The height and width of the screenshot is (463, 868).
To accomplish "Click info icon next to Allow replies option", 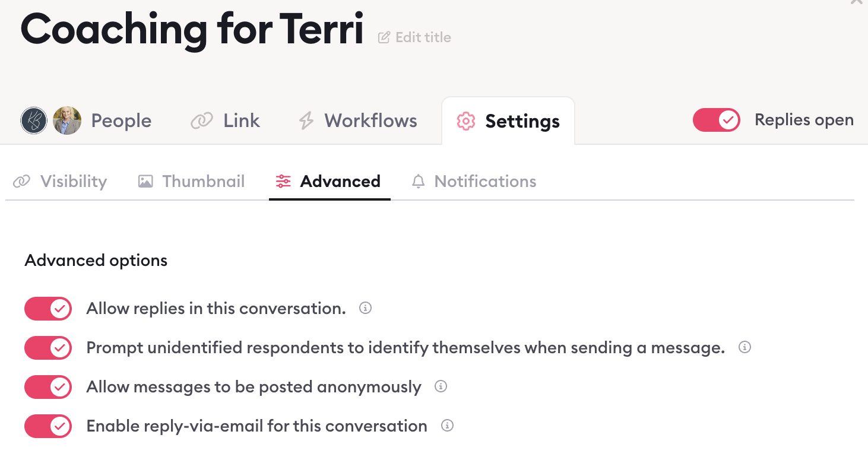I will click(x=366, y=308).
